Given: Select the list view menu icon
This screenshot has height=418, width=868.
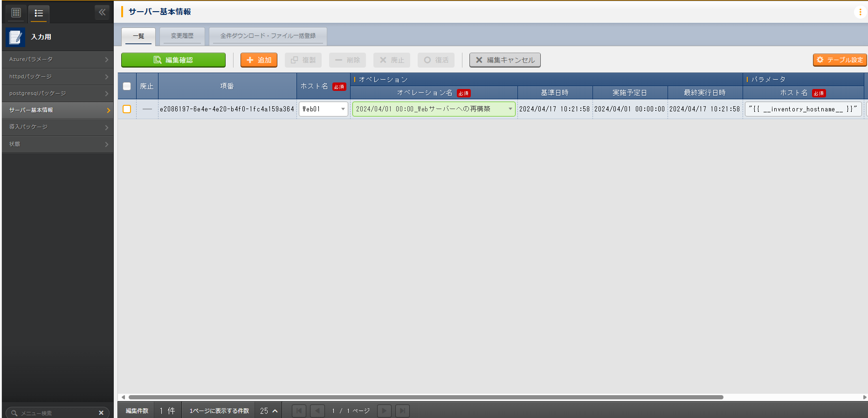Looking at the screenshot, I should point(39,13).
